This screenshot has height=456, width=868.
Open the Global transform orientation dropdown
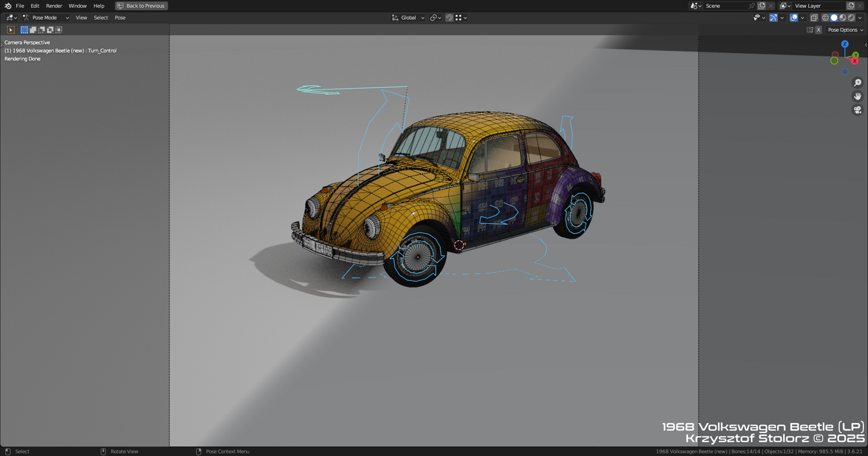click(408, 18)
